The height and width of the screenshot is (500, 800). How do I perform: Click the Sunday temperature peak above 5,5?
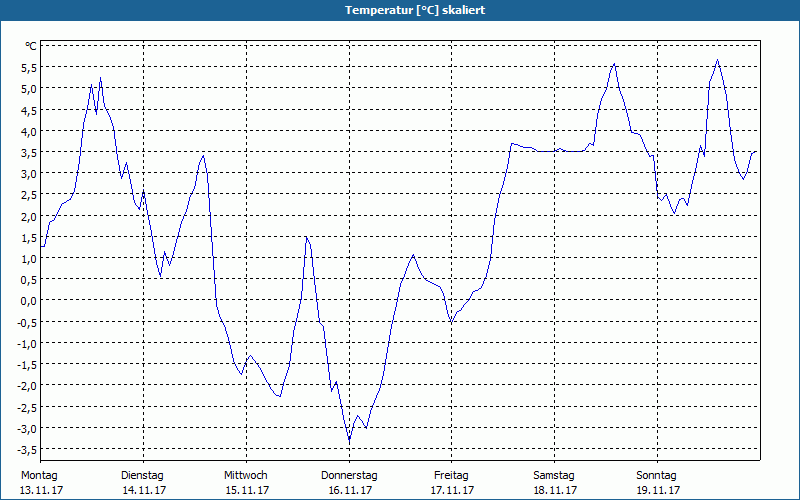click(x=717, y=60)
